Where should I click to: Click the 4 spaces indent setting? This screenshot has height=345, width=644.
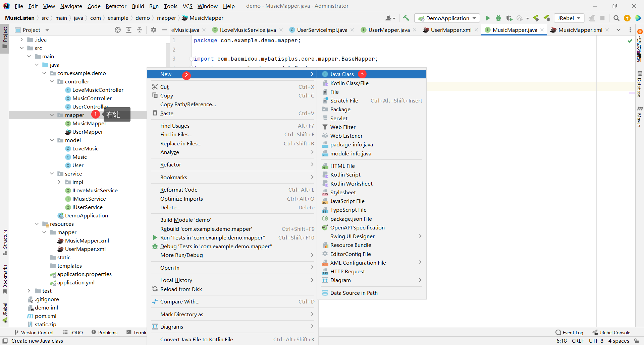click(x=619, y=341)
